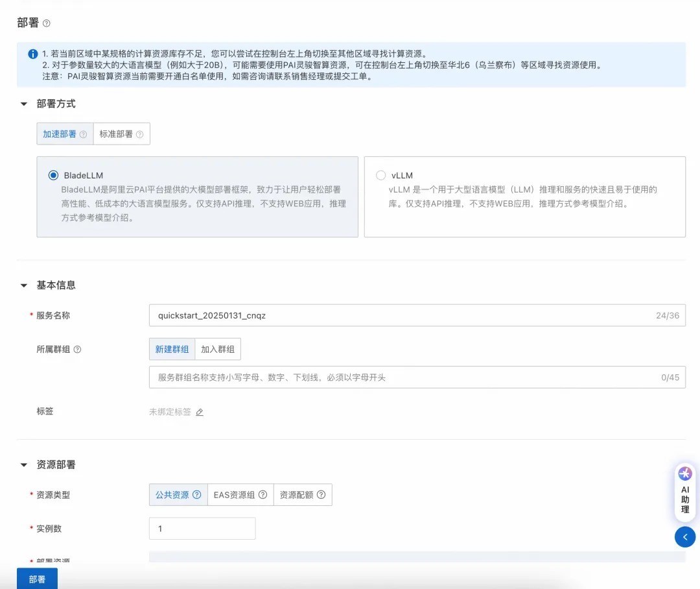
Task: Collapse the 部署方式 section
Action: (24, 104)
